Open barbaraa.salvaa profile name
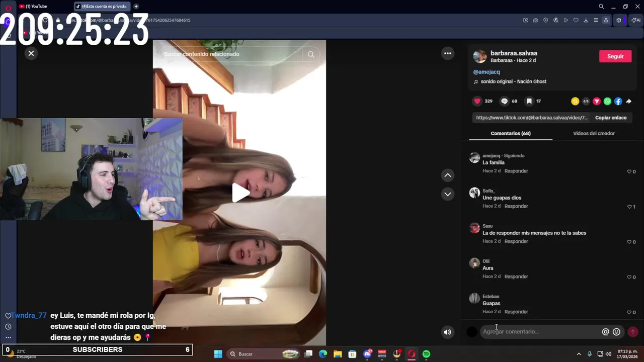Viewport: 644px width, 362px height. (514, 53)
